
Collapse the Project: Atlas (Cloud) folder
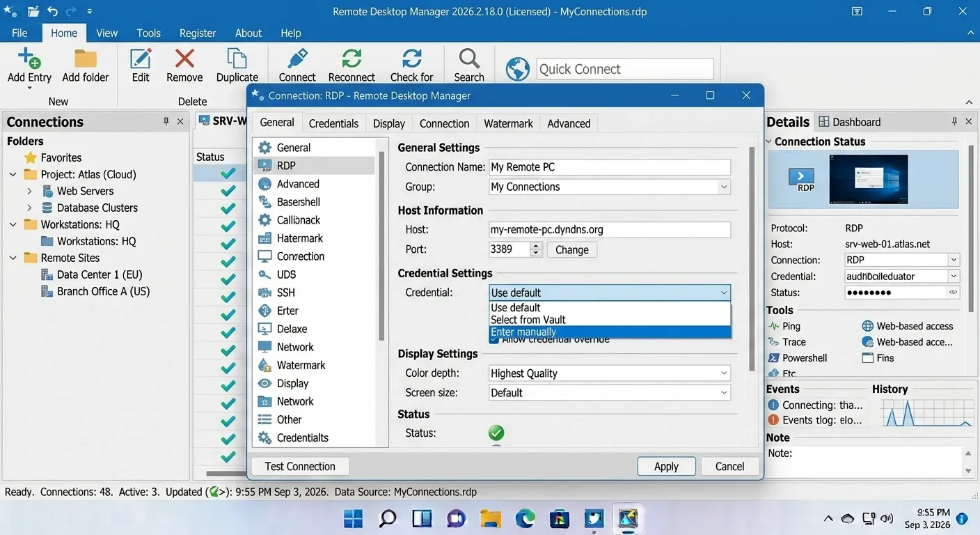[x=13, y=174]
